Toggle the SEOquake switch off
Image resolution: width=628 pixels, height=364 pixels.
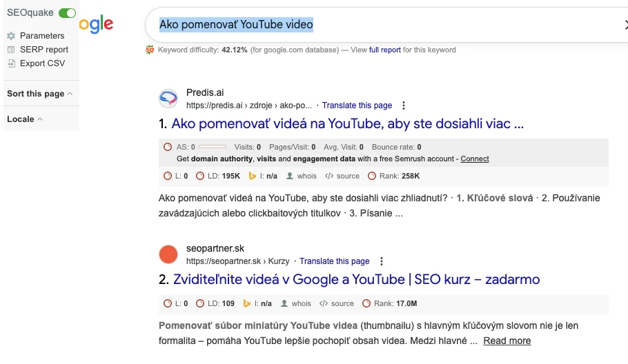[67, 13]
